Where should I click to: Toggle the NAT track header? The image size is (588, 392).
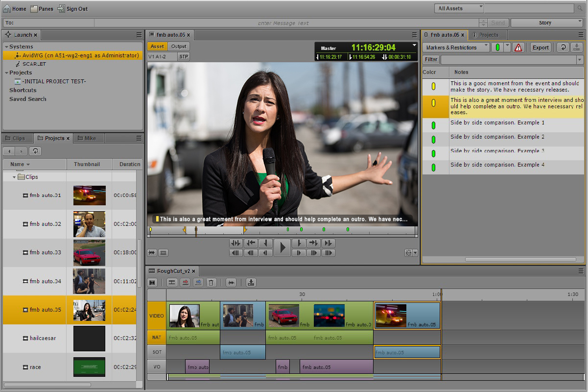(157, 337)
